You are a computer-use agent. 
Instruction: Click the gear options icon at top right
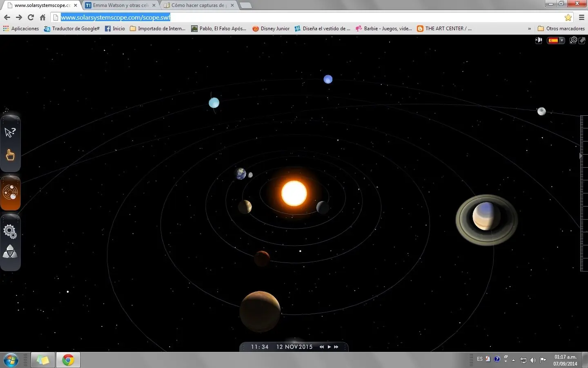(x=574, y=40)
